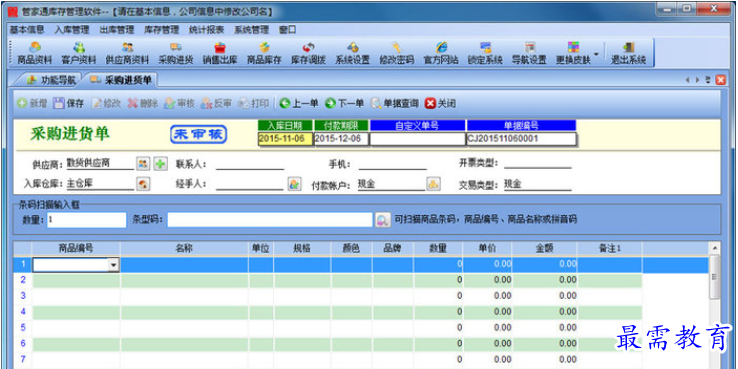Viewport: 738px width, 369px height.
Task: Select row 5 of the table
Action: [328, 328]
